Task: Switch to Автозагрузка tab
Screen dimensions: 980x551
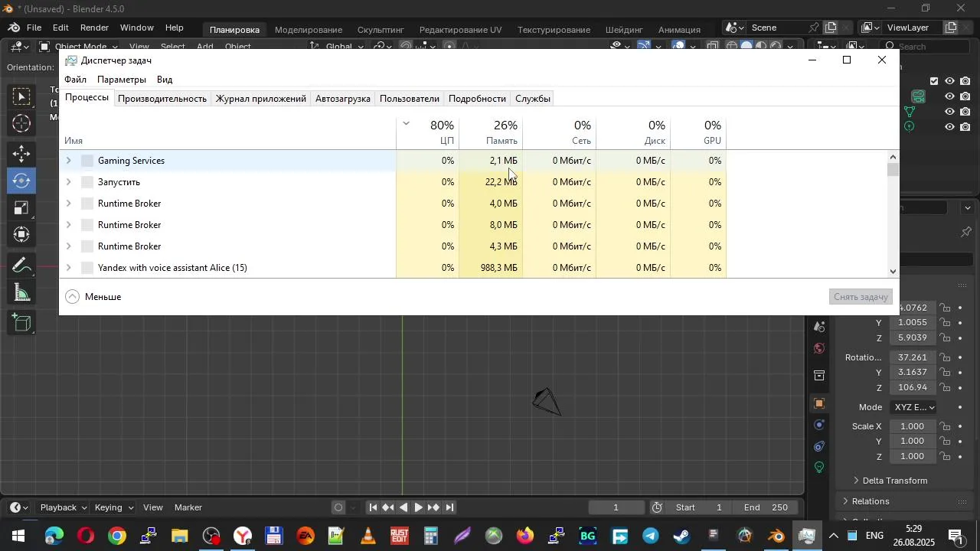Action: point(343,99)
